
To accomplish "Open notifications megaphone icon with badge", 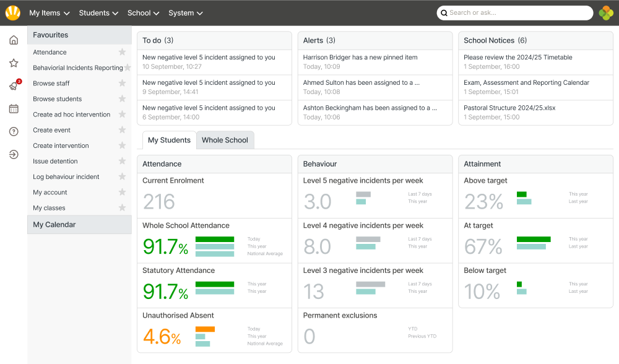I will 14,86.
